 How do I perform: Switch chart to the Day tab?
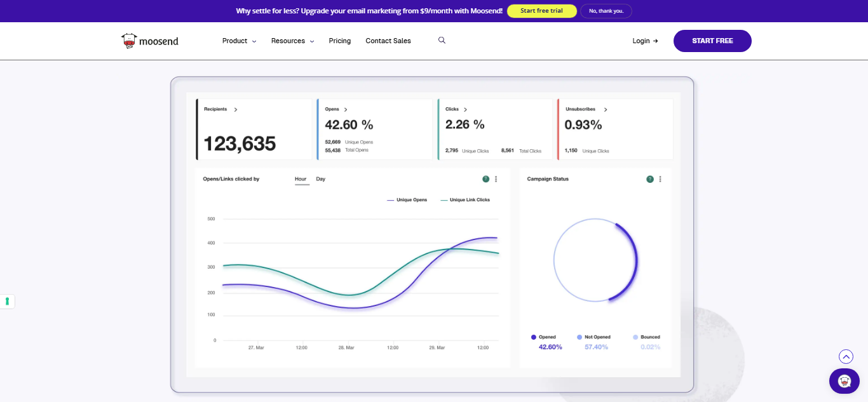(x=320, y=179)
